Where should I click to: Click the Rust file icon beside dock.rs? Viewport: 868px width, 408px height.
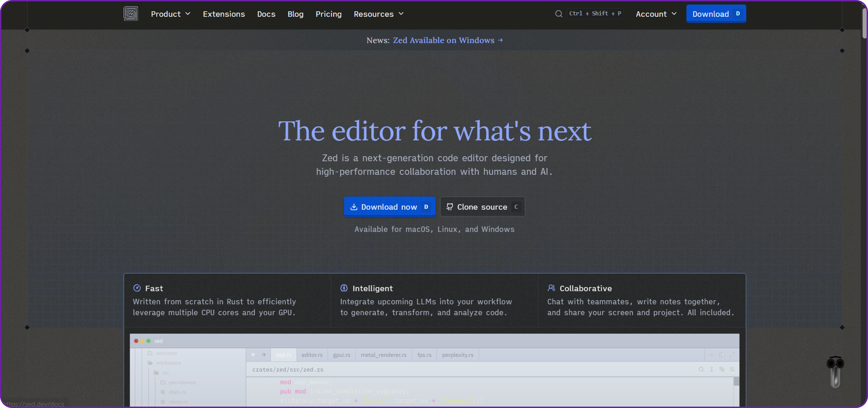coord(163,392)
